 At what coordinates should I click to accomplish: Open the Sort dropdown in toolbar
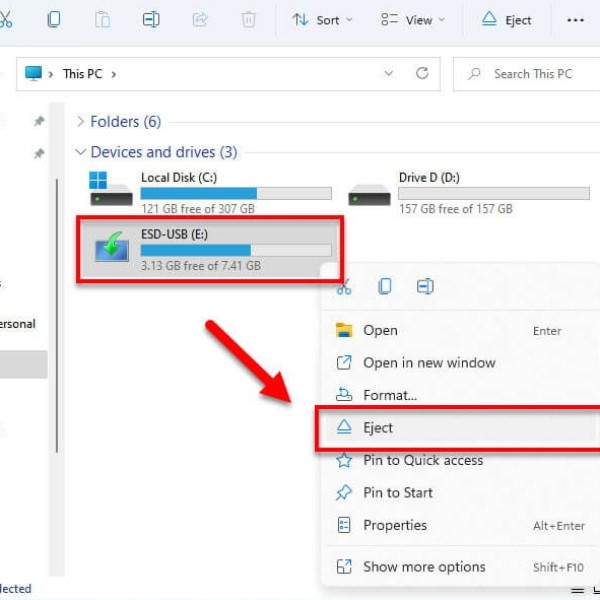click(322, 20)
